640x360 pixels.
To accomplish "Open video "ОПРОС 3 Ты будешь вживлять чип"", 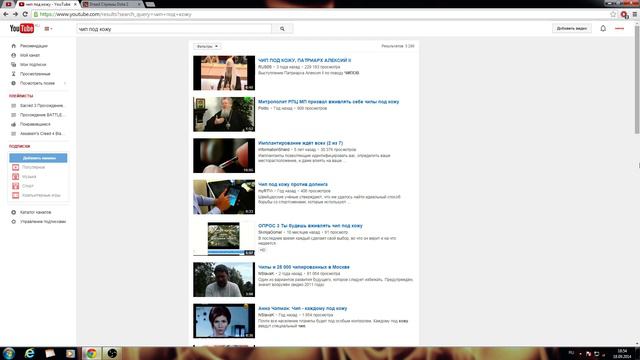I will point(310,226).
